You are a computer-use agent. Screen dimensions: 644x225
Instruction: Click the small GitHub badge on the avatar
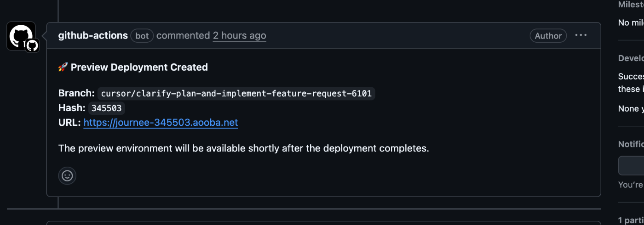(32, 45)
